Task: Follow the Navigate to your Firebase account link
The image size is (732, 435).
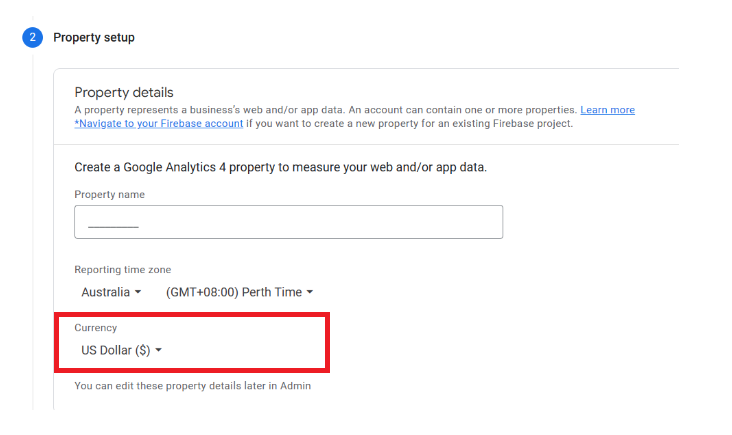Action: tap(159, 123)
